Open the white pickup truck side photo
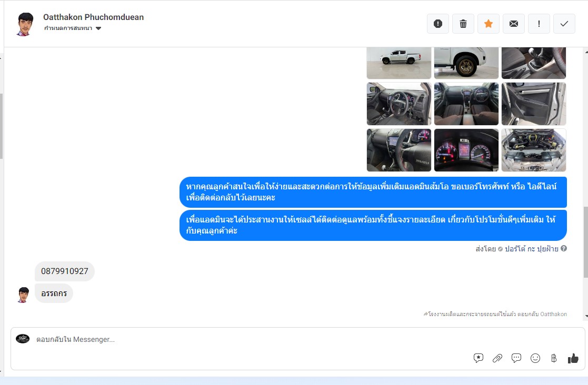The width and height of the screenshot is (588, 385). 399,63
